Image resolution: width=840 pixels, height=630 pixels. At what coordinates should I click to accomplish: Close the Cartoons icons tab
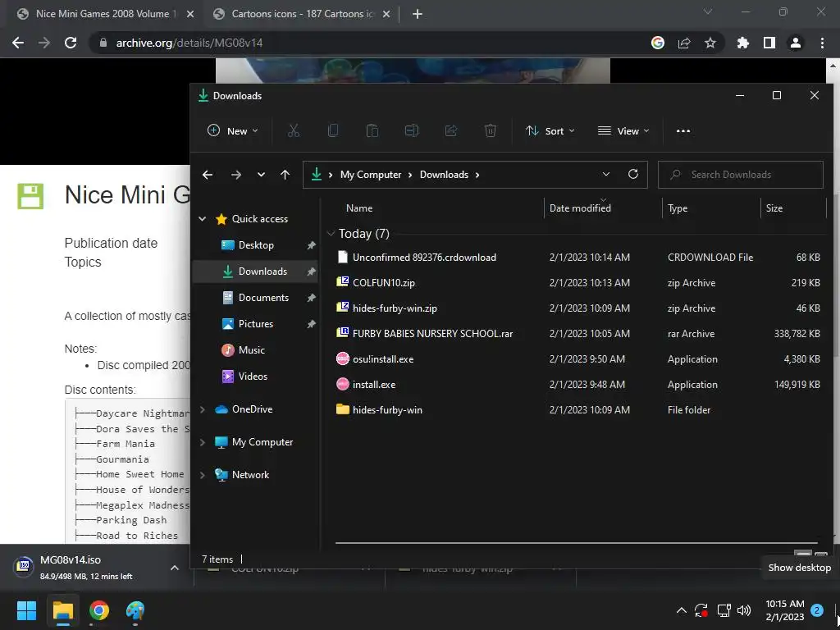pos(386,14)
